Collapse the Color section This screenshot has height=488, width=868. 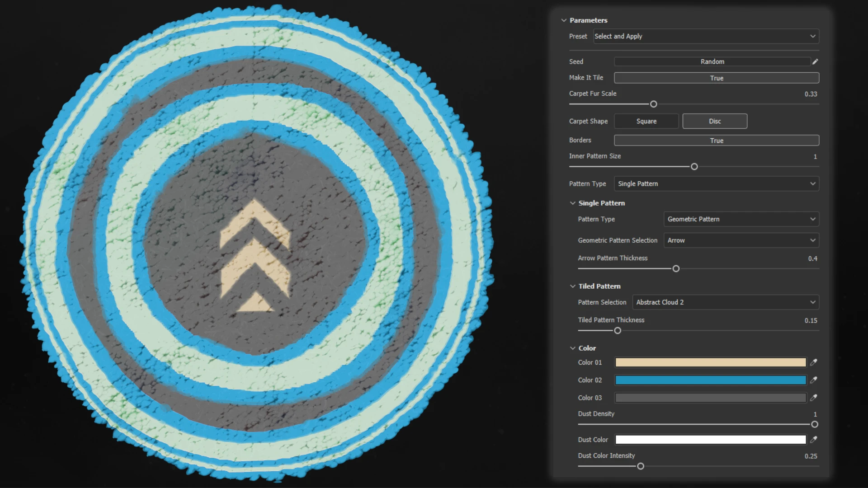point(573,348)
